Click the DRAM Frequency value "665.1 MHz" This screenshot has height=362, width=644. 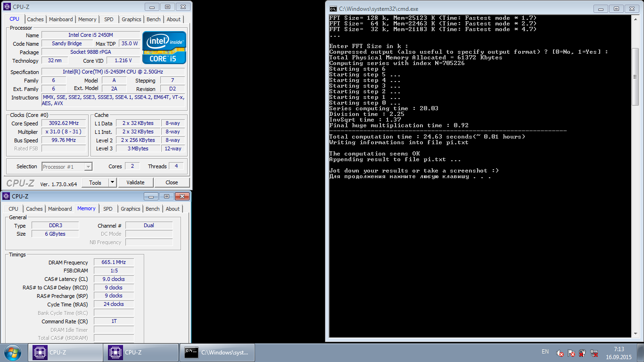[114, 262]
